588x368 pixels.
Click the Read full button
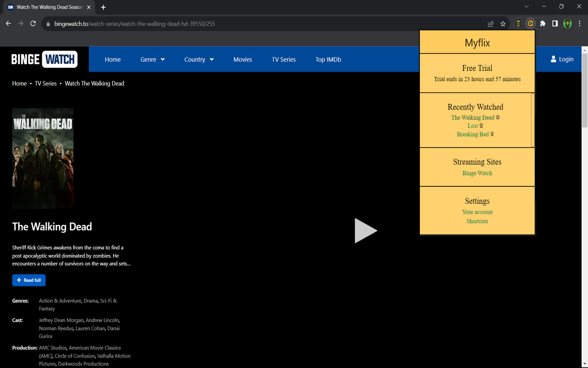(x=29, y=280)
